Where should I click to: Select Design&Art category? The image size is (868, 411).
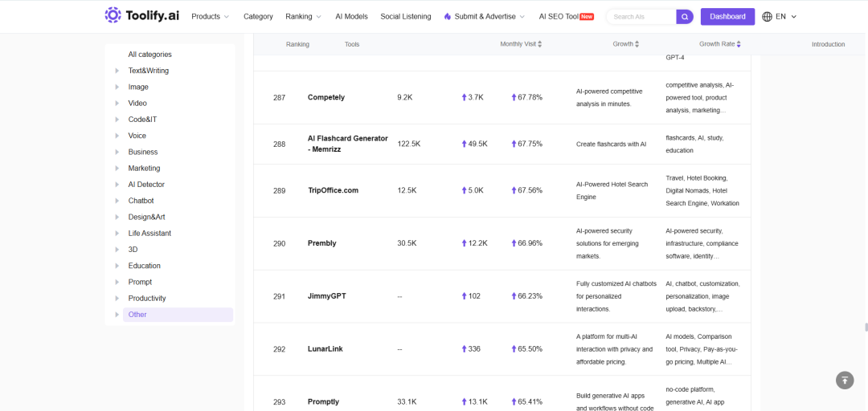(x=147, y=217)
